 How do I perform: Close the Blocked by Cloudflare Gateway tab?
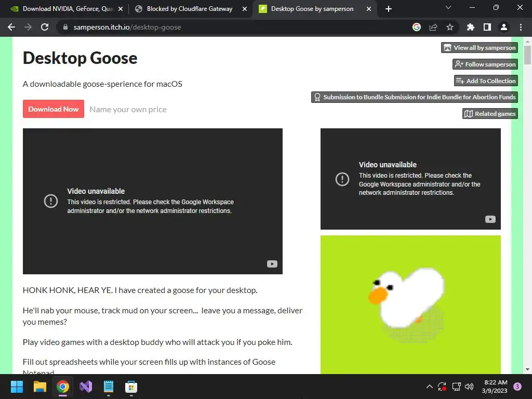pyautogui.click(x=245, y=9)
